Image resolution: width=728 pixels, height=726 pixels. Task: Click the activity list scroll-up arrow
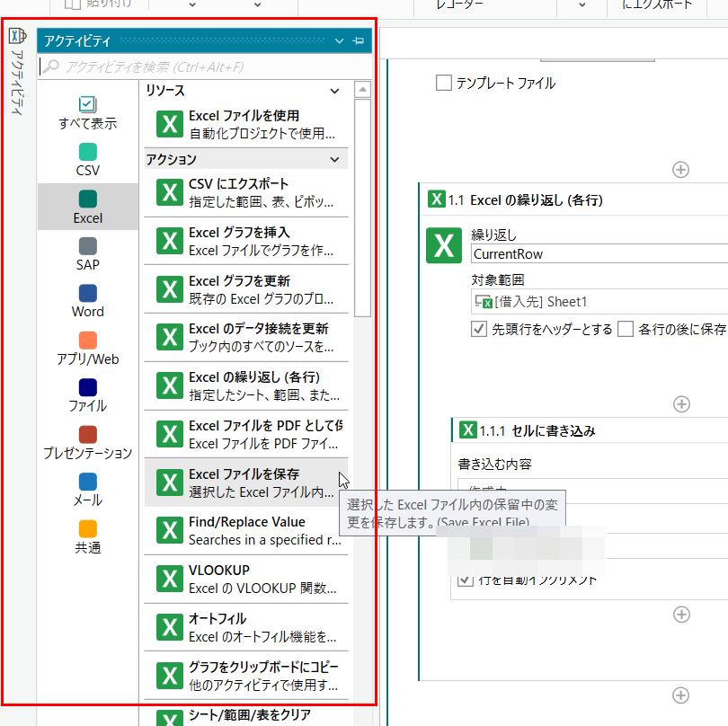(362, 89)
